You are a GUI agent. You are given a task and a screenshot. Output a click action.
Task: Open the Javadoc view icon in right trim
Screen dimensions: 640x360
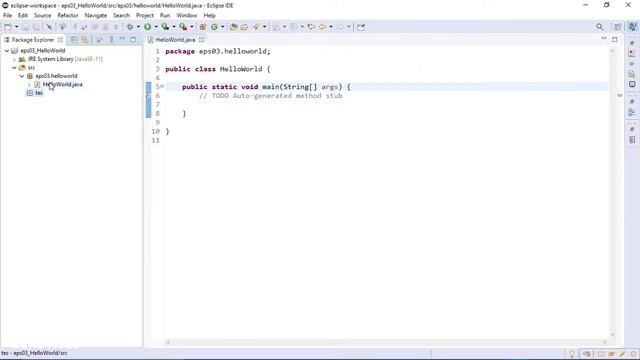[632, 64]
